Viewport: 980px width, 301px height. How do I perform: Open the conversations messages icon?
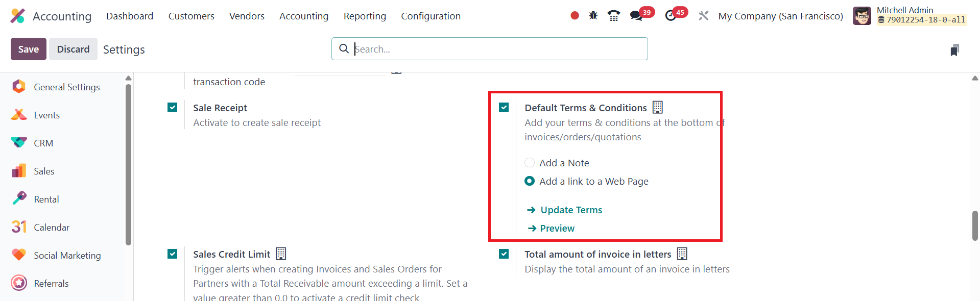click(x=636, y=16)
